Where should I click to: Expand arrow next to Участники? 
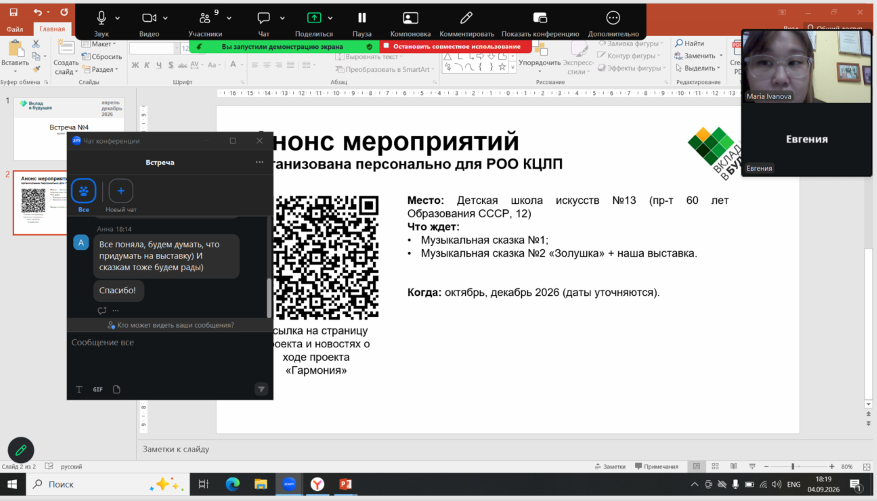click(x=229, y=18)
